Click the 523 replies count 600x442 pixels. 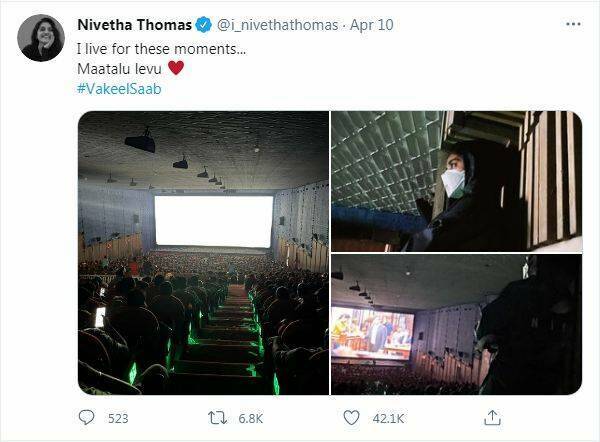[x=118, y=418]
